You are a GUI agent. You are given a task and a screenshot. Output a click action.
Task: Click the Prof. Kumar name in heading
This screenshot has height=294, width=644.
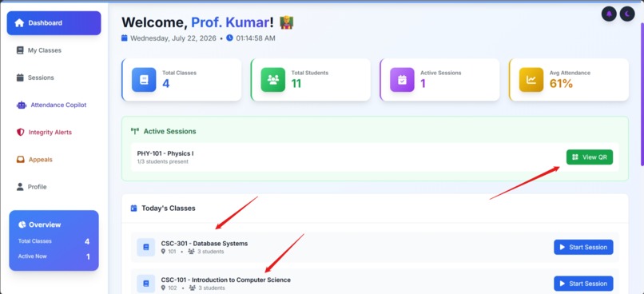[x=230, y=22]
